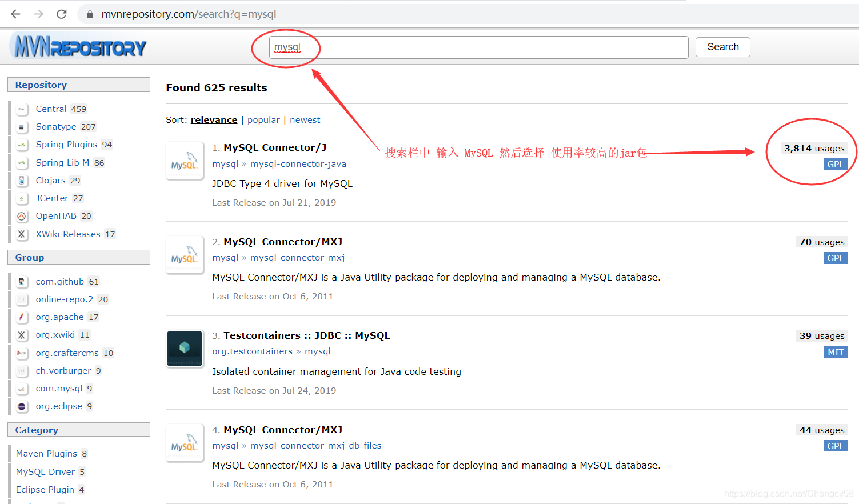The height and width of the screenshot is (504, 859).
Task: Reload the page with refresh icon
Action: (62, 14)
